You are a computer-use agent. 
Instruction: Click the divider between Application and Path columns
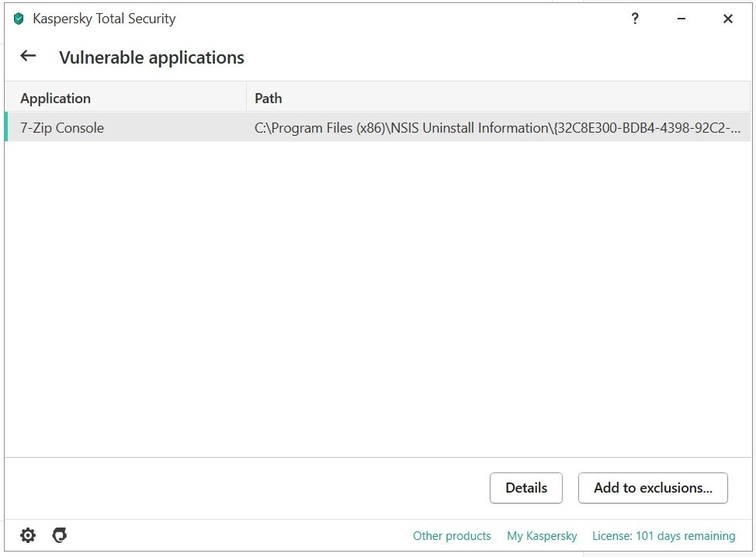246,99
